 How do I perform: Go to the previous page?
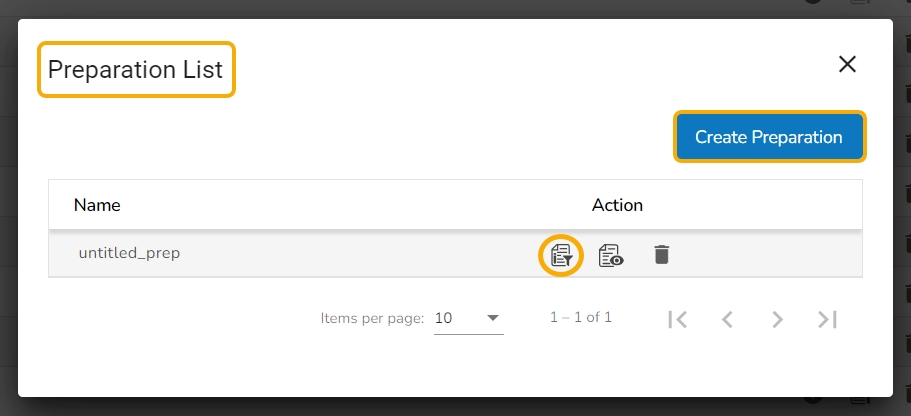point(728,319)
